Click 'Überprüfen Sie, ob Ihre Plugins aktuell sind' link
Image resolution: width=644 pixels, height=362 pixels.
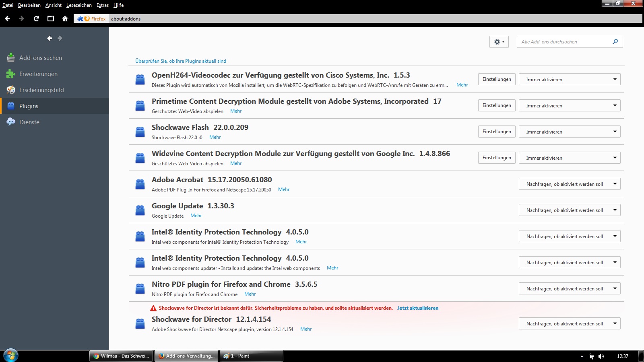coord(181,61)
